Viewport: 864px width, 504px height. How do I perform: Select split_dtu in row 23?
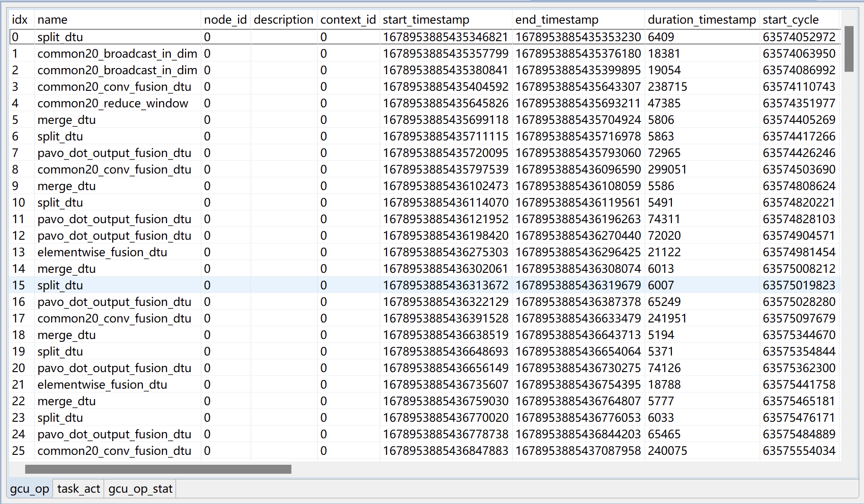coord(60,417)
